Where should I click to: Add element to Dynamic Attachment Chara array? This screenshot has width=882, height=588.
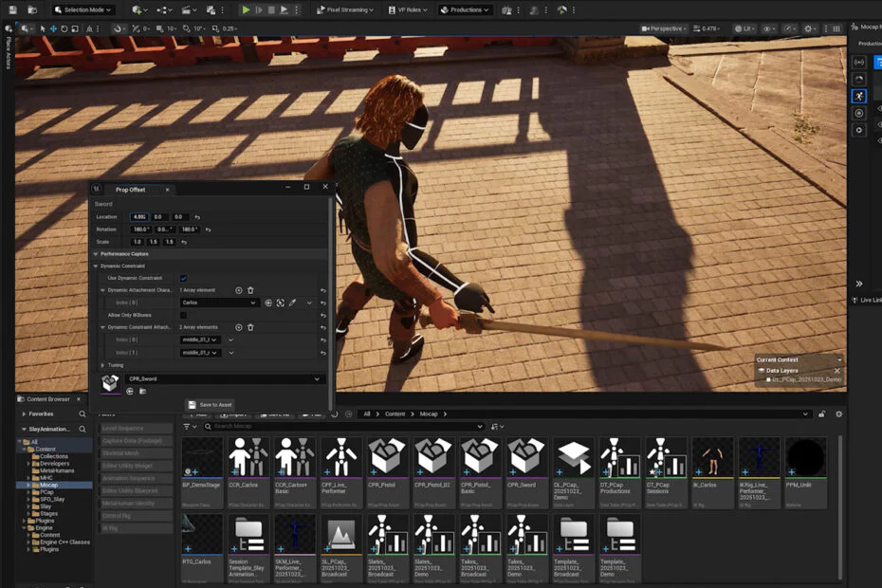tap(238, 290)
